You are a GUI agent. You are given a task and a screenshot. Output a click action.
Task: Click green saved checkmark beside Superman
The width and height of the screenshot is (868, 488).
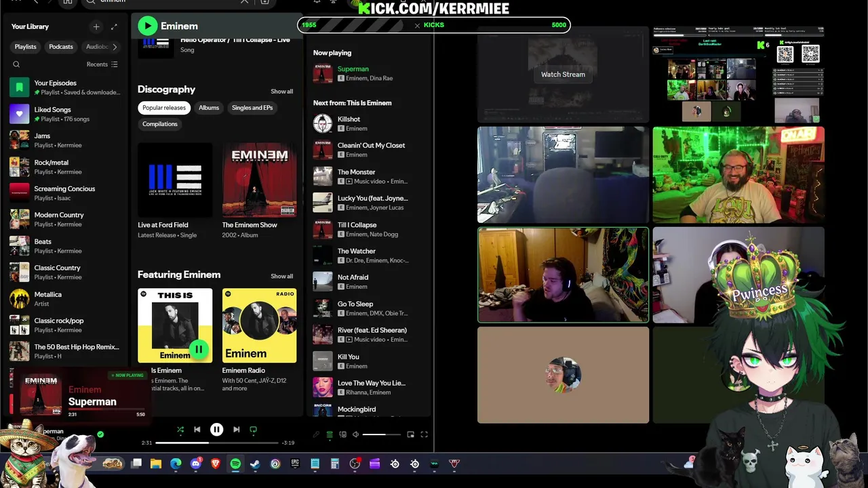(x=100, y=434)
